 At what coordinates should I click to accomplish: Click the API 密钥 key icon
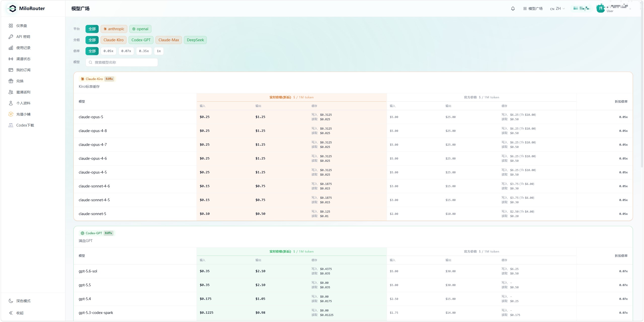(11, 37)
